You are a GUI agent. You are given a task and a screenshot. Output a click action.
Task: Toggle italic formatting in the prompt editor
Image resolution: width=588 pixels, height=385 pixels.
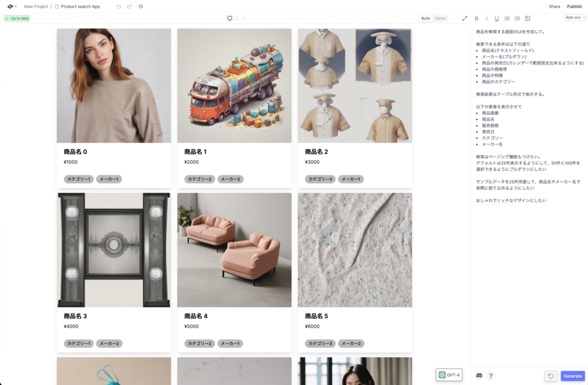point(487,18)
